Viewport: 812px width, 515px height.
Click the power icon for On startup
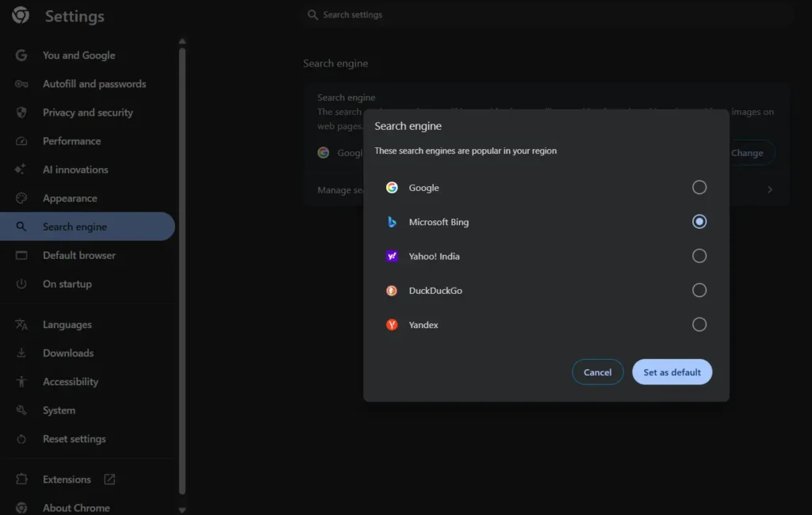[21, 284]
